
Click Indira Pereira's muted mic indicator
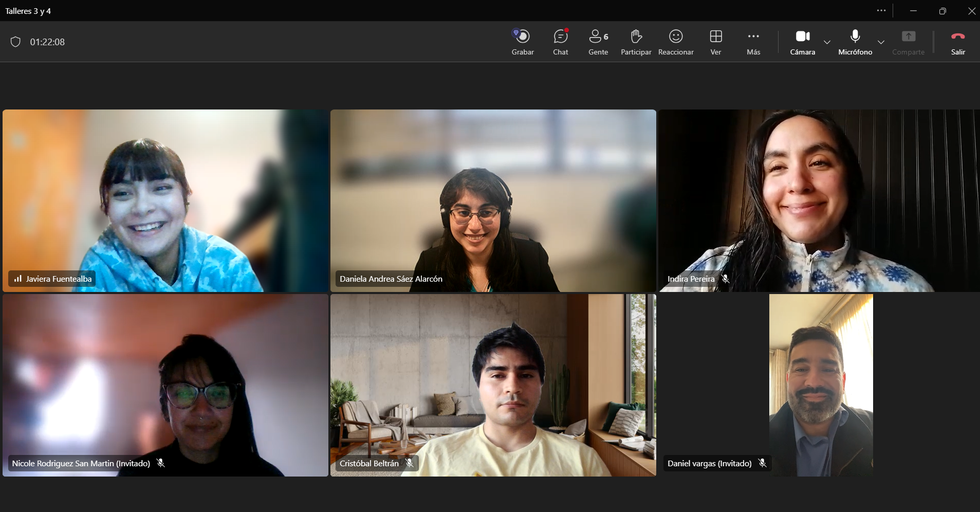tap(725, 279)
